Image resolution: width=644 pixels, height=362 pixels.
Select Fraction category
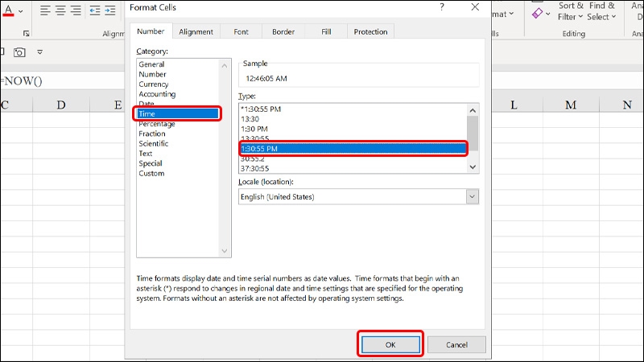(152, 134)
